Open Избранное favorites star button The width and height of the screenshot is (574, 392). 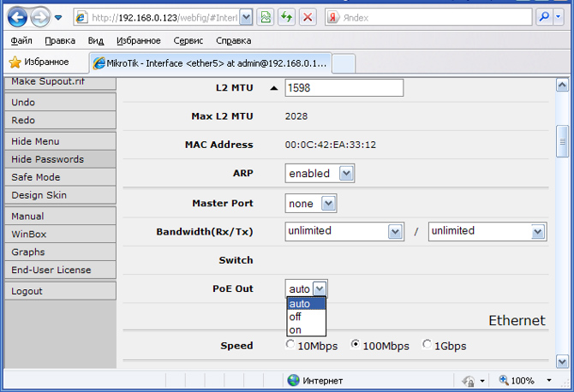[39, 62]
